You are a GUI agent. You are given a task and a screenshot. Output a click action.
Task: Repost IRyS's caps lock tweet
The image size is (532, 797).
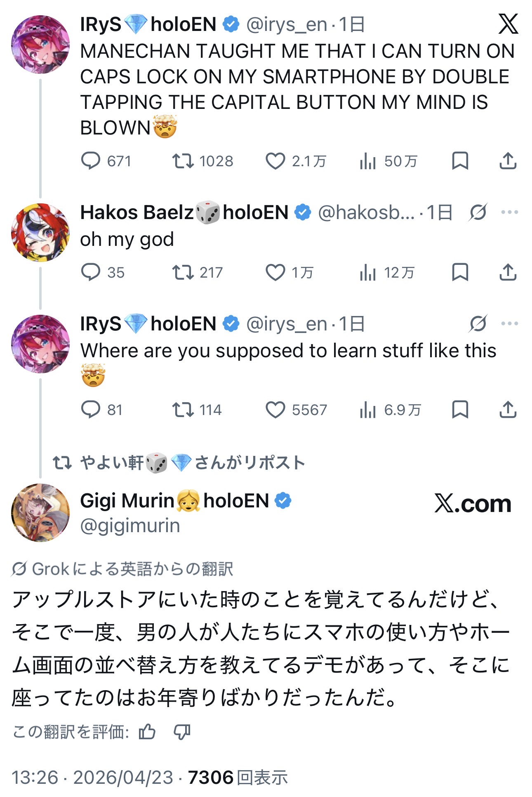click(183, 161)
